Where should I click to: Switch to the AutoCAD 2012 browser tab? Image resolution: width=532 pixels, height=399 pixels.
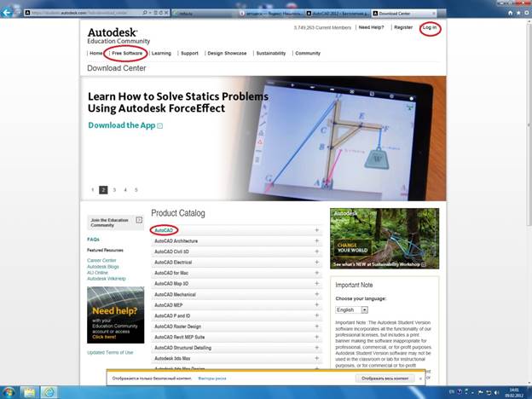click(x=338, y=14)
